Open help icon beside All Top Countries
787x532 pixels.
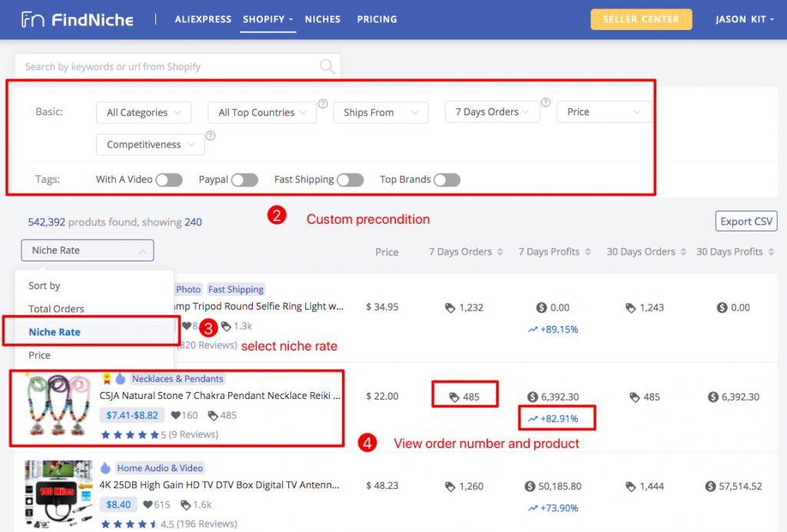pyautogui.click(x=324, y=104)
